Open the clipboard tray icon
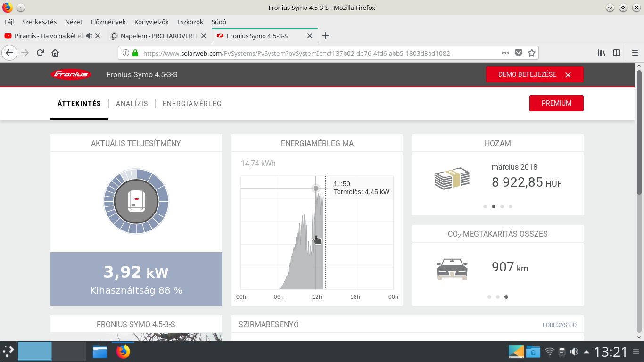 coord(562,352)
